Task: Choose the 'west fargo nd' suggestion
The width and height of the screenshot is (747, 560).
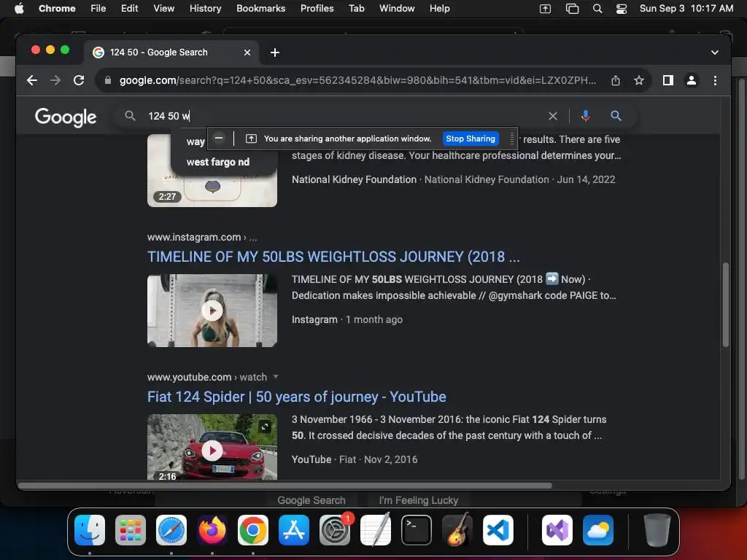Action: [x=217, y=162]
